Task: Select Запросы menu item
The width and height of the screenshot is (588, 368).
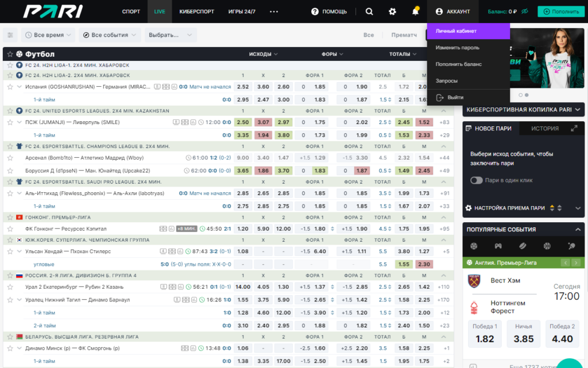Action: pyautogui.click(x=468, y=80)
